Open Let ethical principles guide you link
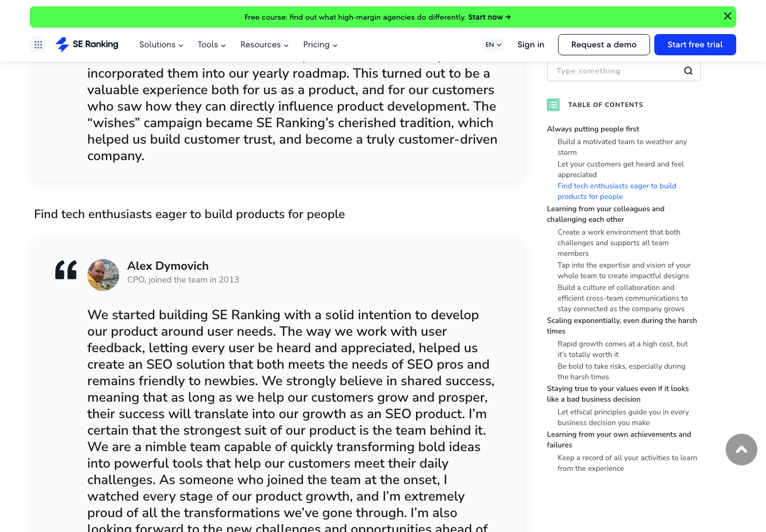The height and width of the screenshot is (532, 766). pos(623,417)
